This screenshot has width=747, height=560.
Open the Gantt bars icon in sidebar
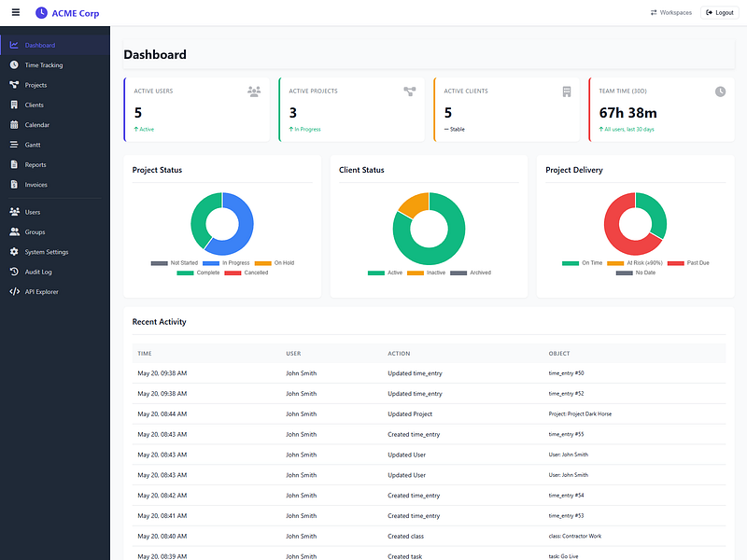coord(14,145)
